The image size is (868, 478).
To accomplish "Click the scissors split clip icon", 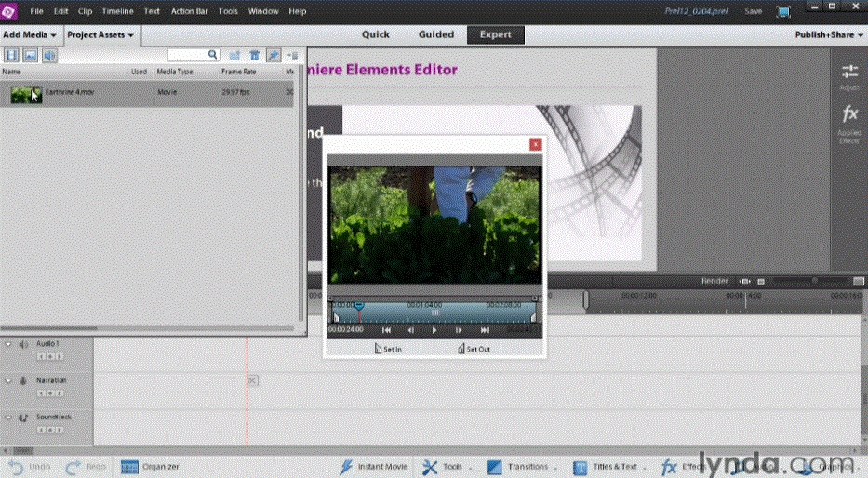I will pos(252,380).
